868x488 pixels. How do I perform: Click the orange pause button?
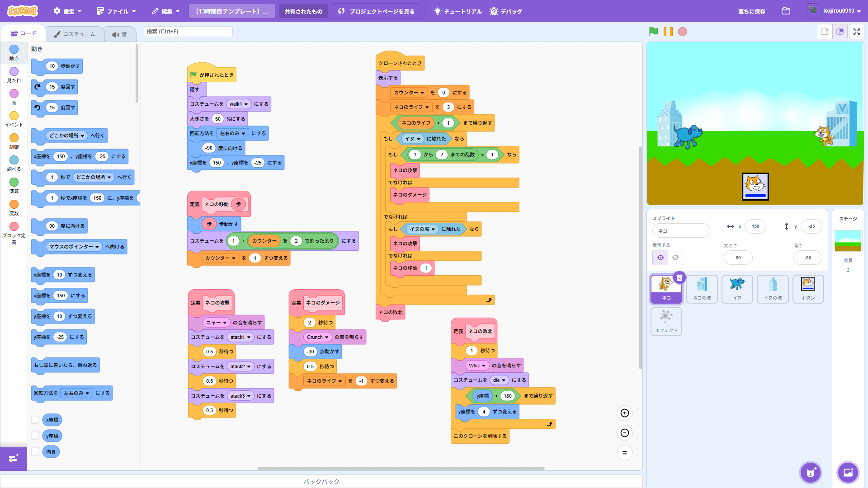tap(668, 32)
